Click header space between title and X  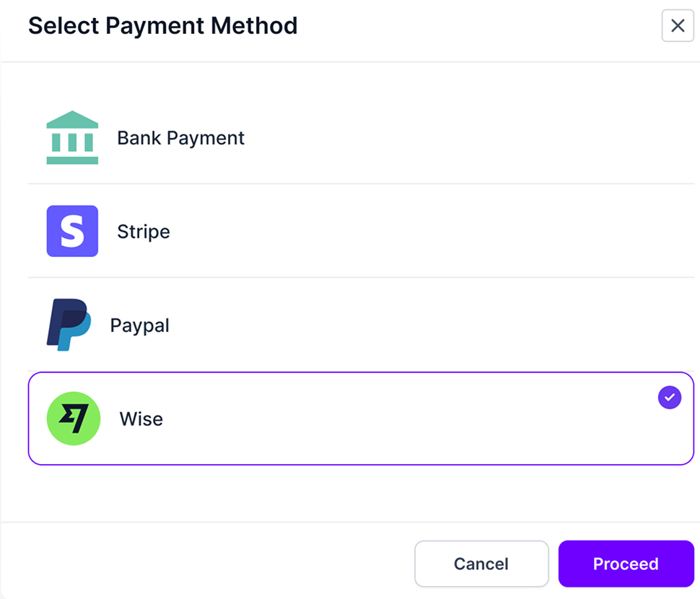[x=476, y=26]
